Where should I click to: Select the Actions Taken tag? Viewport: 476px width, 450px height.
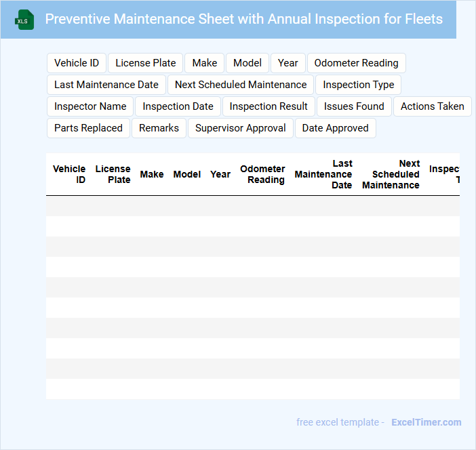432,106
